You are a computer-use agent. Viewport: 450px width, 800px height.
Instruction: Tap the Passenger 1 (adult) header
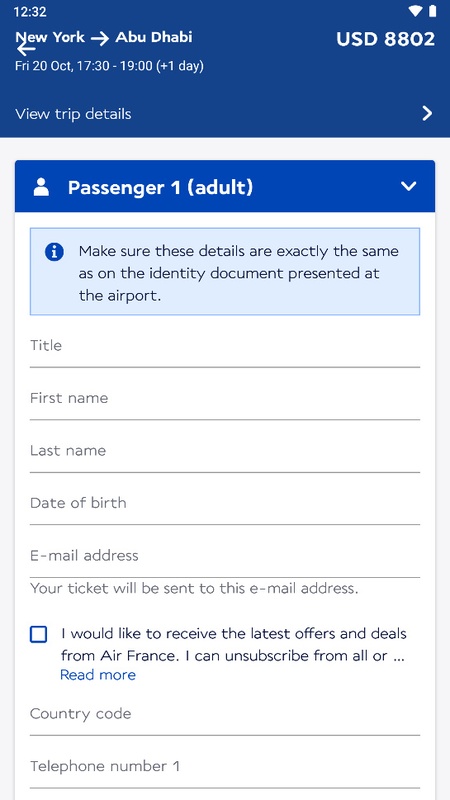pos(225,187)
